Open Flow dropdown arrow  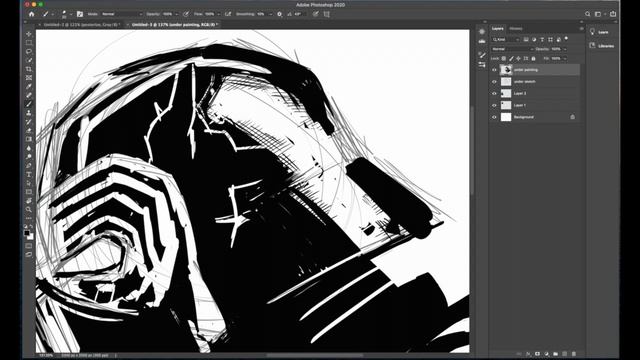(x=218, y=14)
